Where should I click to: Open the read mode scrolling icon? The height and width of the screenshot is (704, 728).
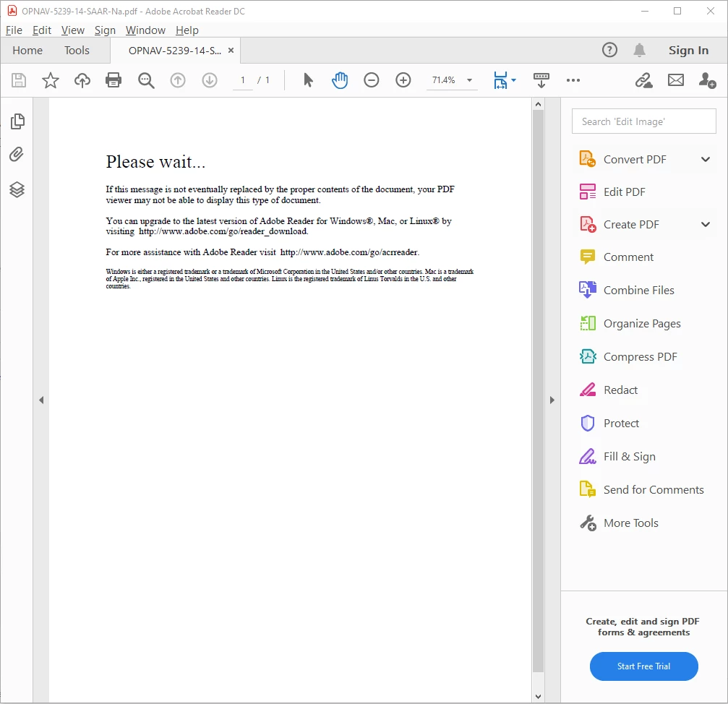[541, 80]
